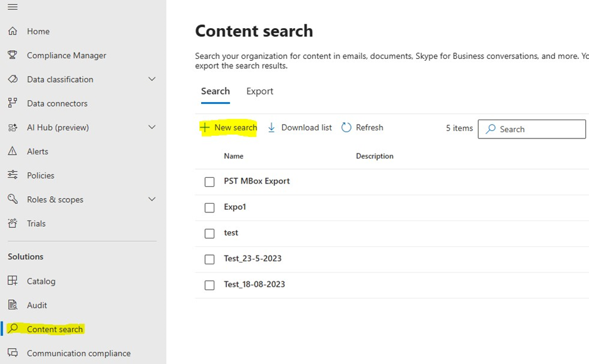Expand the AI Hub (preview) chevron
589x364 pixels.
click(x=152, y=127)
